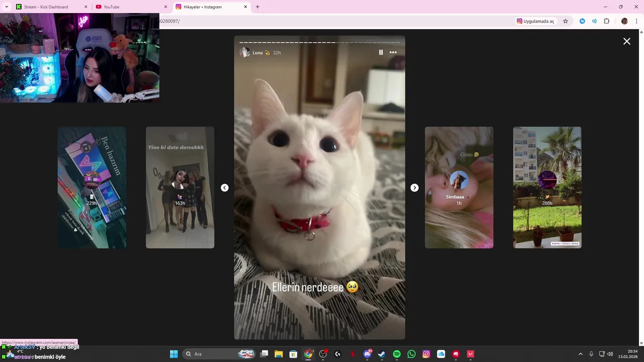Open the story options three-dot menu
Screen dimensions: 644x362
[393, 52]
